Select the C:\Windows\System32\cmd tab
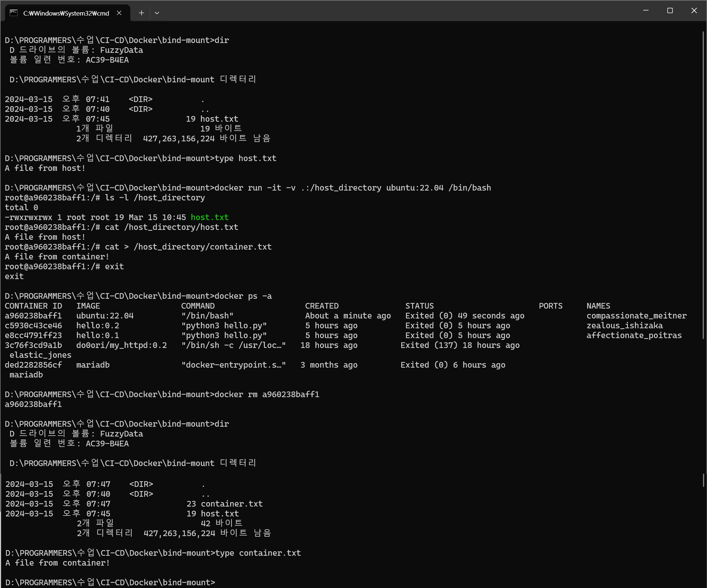 (x=67, y=13)
